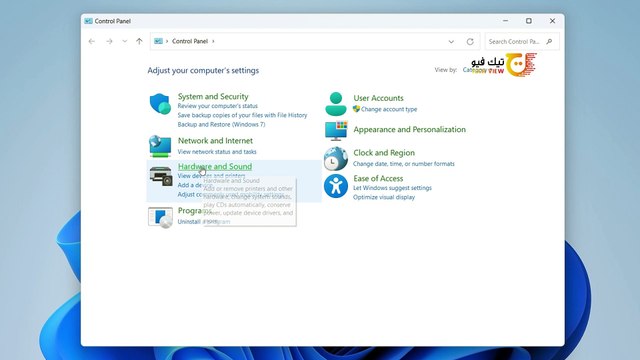The width and height of the screenshot is (640, 360).
Task: Open Change account type link
Action: tap(389, 109)
